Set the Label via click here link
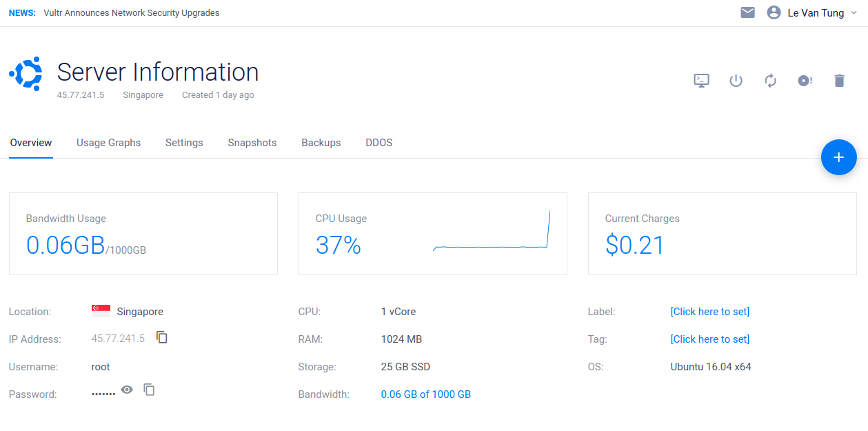 (x=709, y=312)
